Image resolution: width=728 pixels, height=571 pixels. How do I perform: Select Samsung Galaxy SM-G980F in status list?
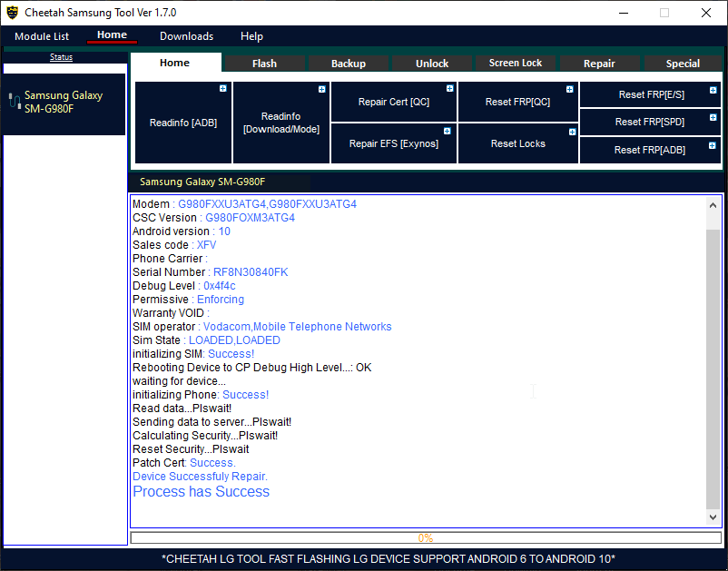point(64,104)
